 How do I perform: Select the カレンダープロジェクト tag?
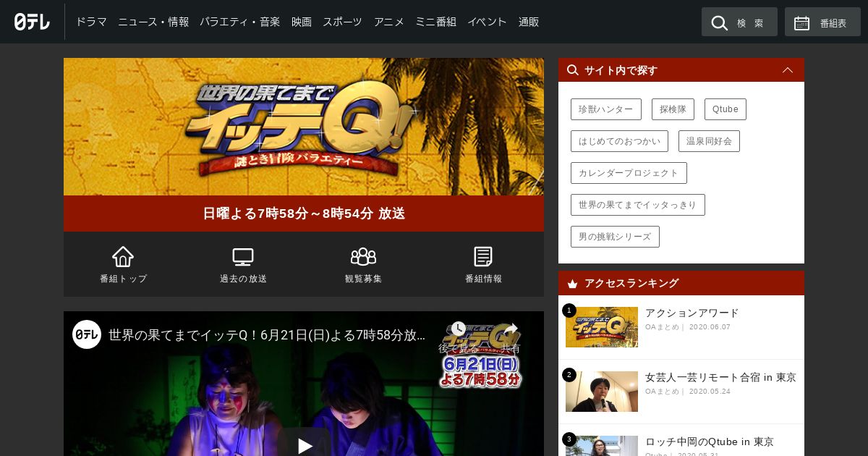629,173
